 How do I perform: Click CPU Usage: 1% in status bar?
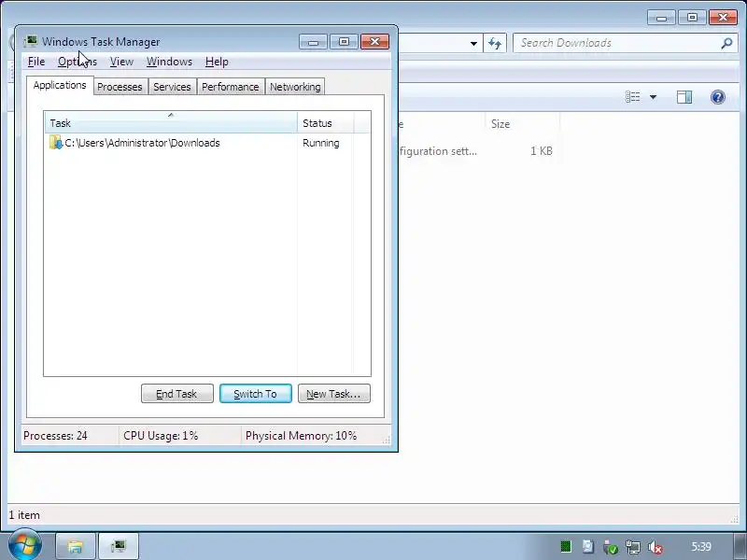(161, 436)
